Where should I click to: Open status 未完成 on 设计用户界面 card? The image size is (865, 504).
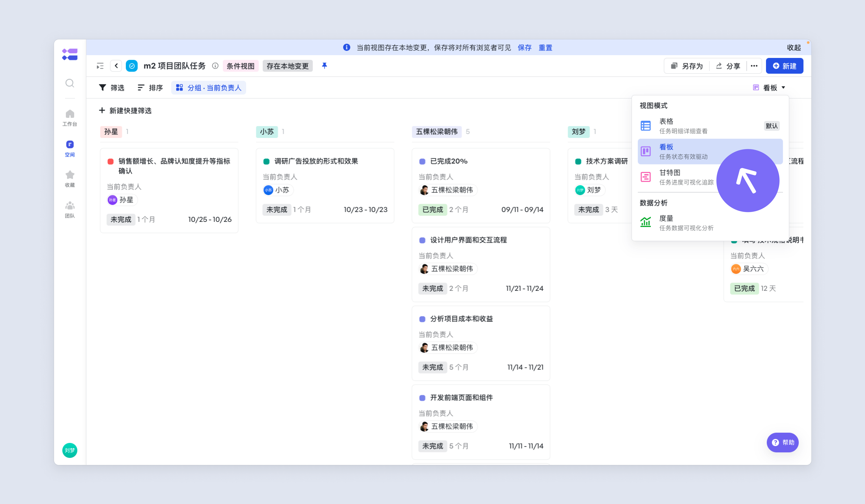(432, 288)
